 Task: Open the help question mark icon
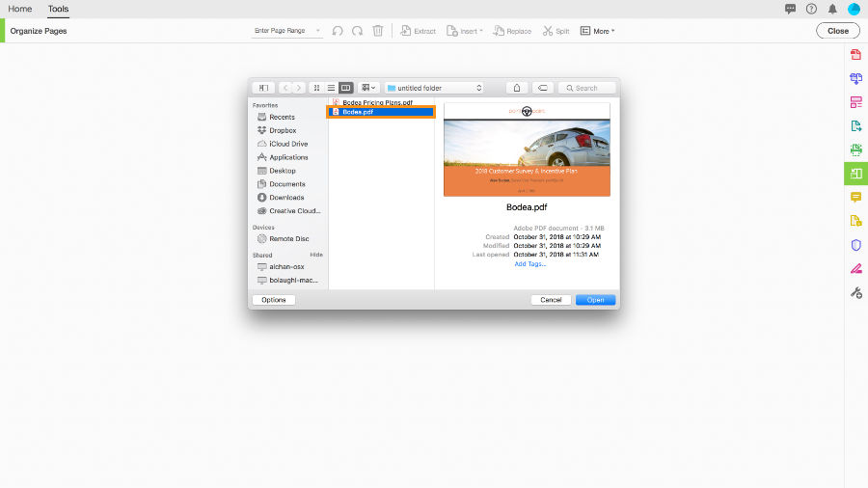point(811,9)
